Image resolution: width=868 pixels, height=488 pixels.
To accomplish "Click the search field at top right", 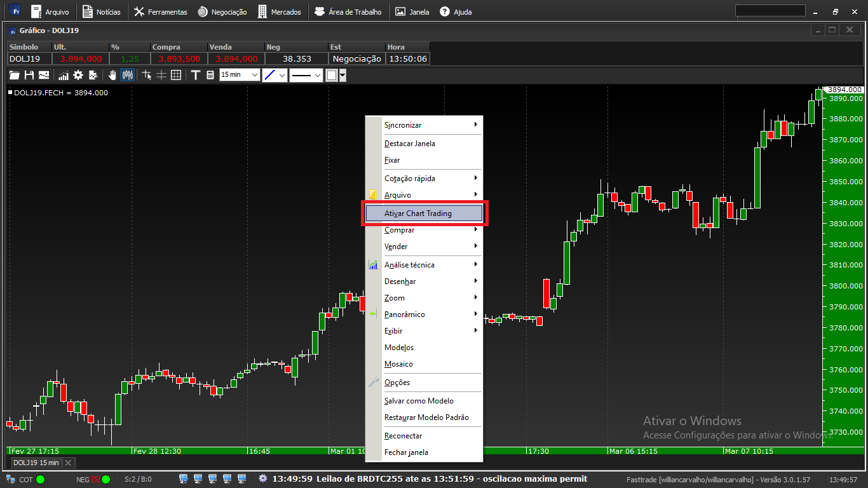I will click(x=770, y=11).
